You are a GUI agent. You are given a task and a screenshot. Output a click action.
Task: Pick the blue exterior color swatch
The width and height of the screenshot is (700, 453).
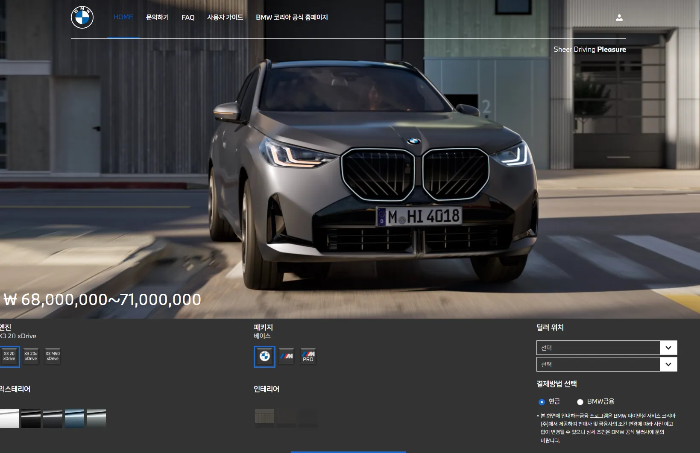[75, 418]
